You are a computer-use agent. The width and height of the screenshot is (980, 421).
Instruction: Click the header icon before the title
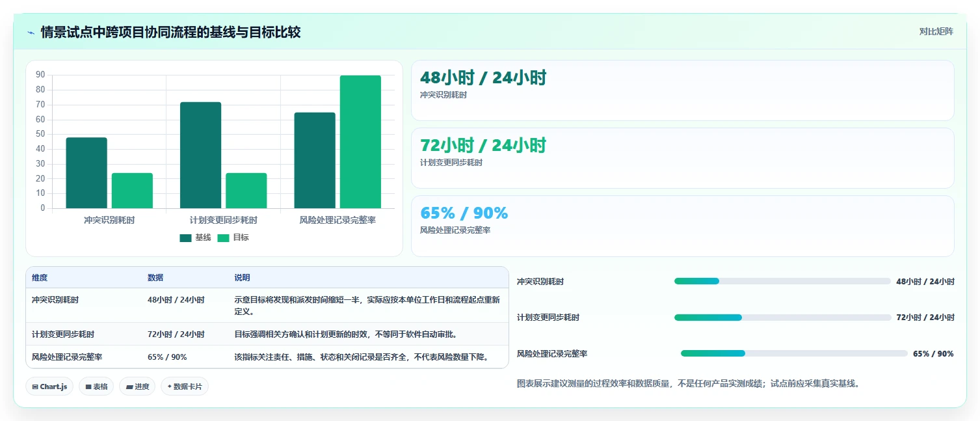[31, 32]
